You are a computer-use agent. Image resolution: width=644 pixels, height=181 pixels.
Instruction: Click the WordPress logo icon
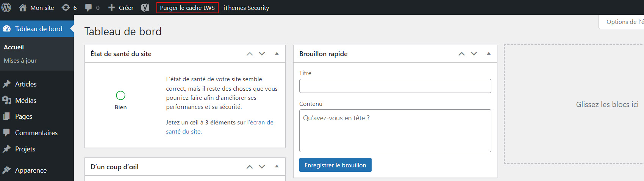pyautogui.click(x=6, y=8)
